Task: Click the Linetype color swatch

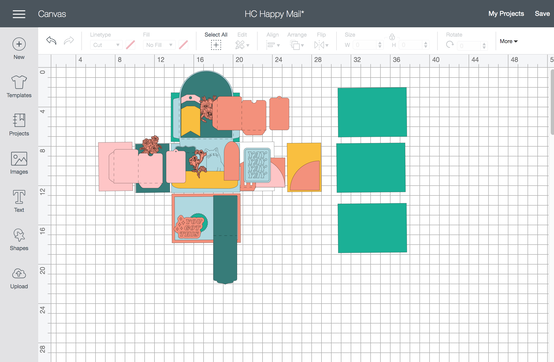Action: click(130, 45)
